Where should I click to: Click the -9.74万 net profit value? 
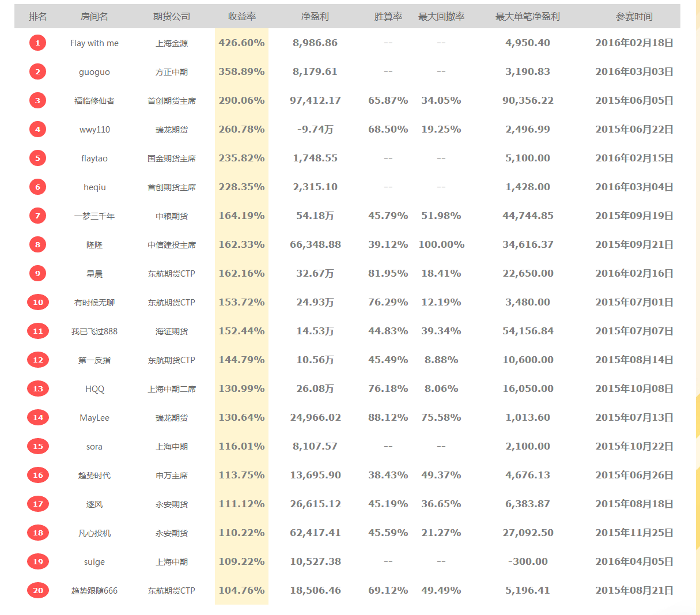pos(315,129)
